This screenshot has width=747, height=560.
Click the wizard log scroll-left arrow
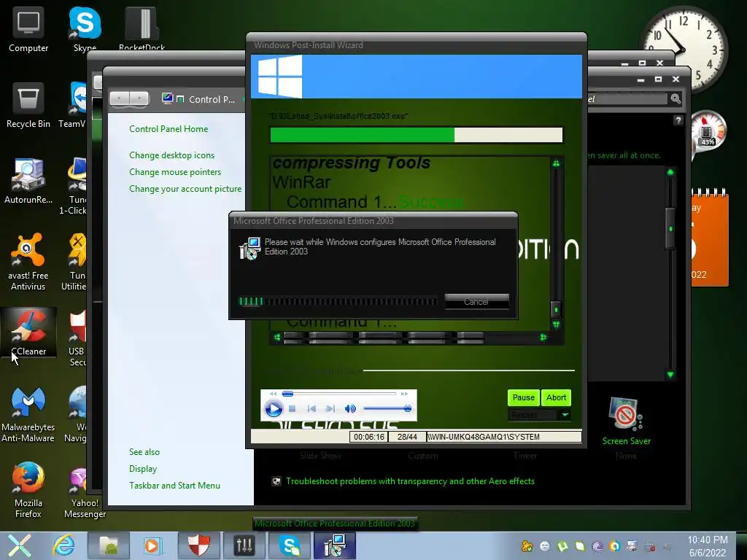[x=277, y=338]
